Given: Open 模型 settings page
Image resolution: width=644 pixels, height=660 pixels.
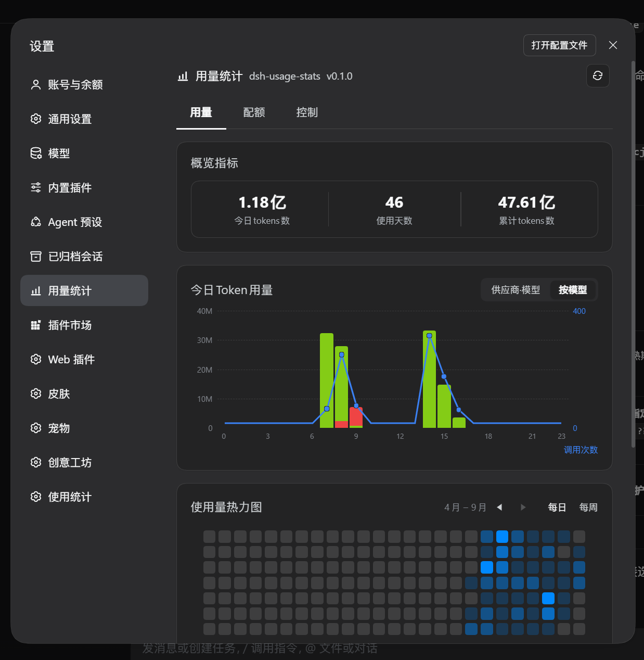Looking at the screenshot, I should coord(84,154).
